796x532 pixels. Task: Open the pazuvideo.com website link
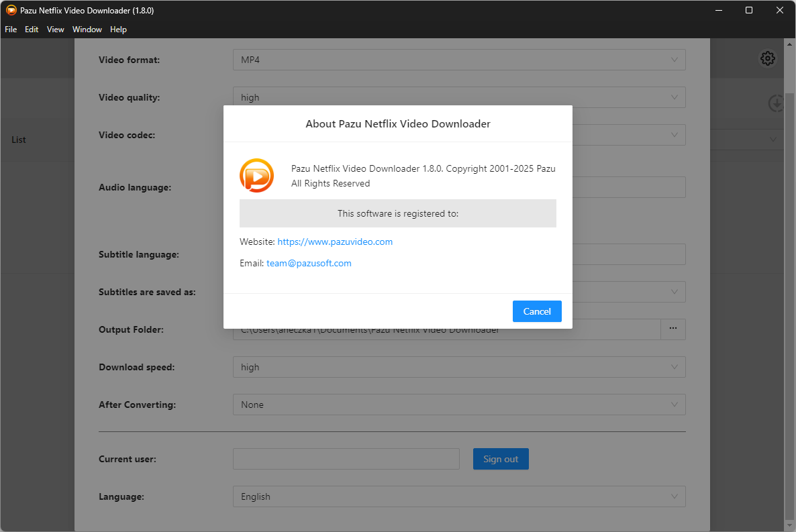pyautogui.click(x=334, y=242)
